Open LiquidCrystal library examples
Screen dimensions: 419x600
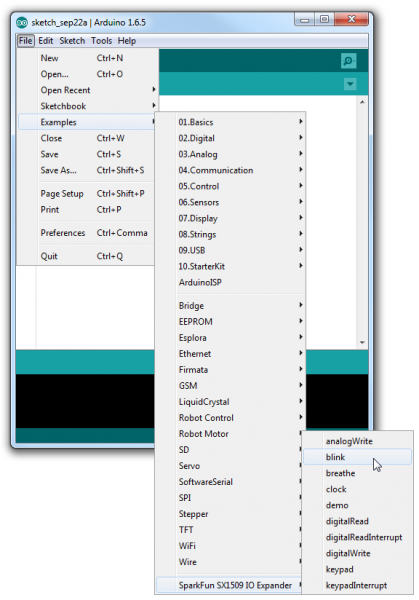click(230, 402)
